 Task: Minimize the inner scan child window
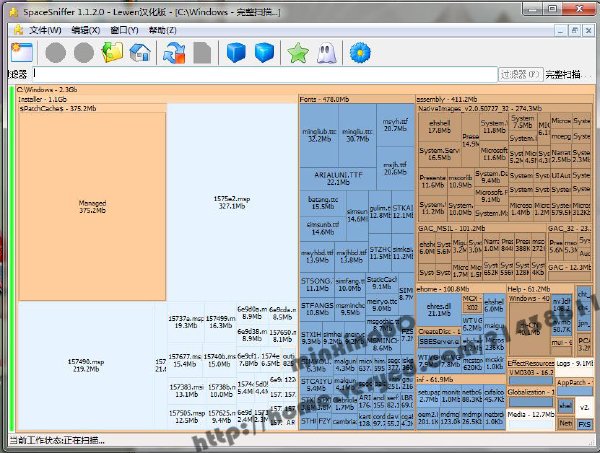coord(561,30)
